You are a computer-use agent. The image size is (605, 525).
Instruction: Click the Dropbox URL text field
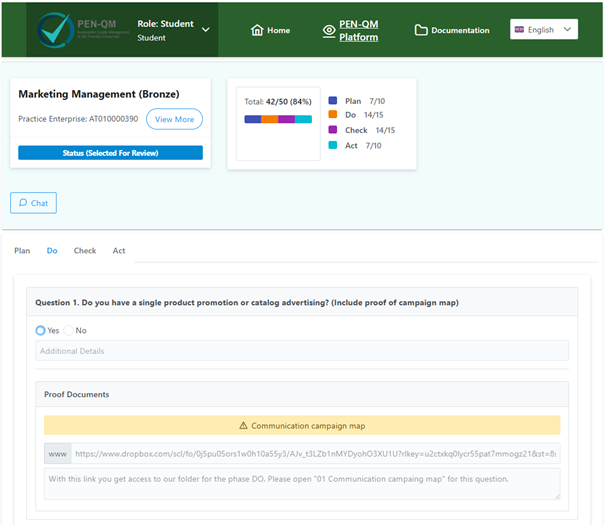tap(314, 453)
